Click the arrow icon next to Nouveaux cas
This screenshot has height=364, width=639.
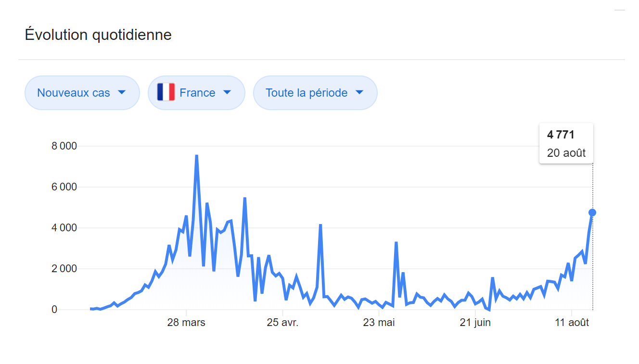click(x=122, y=92)
